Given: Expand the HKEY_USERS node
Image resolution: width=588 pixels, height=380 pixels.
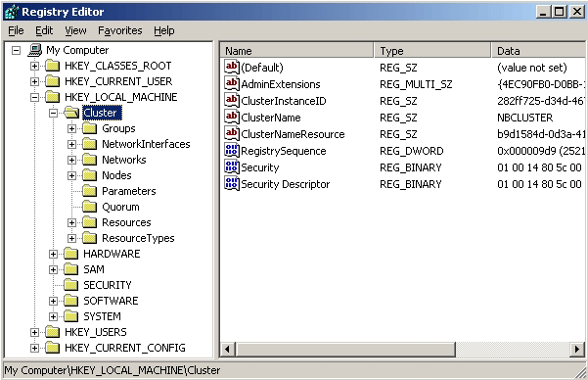Looking at the screenshot, I should point(34,332).
